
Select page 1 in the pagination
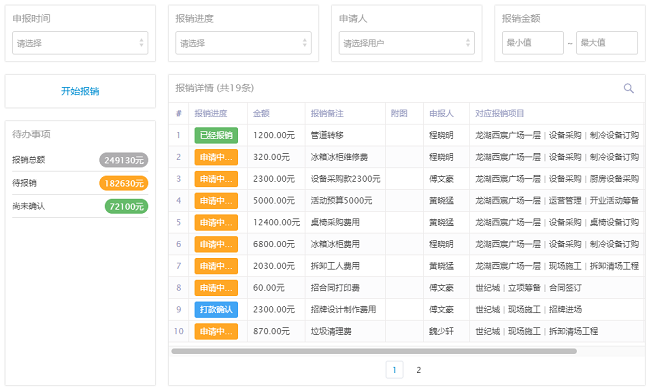coord(394,370)
